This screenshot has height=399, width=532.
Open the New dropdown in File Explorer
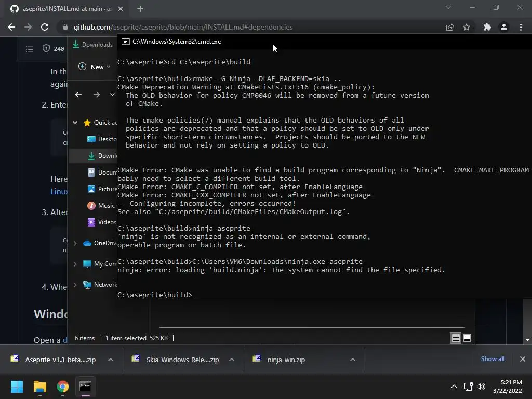[95, 67]
